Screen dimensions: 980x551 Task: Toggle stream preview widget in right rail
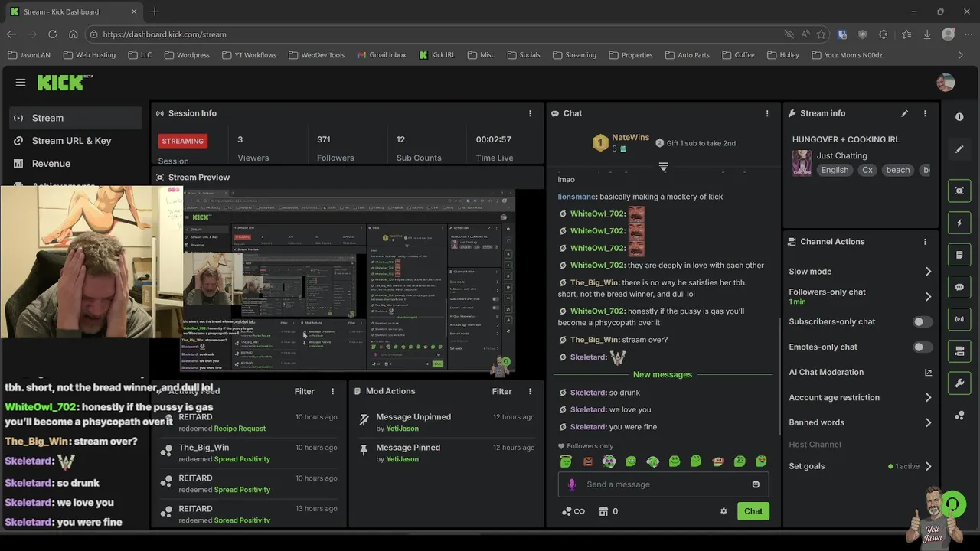pyautogui.click(x=959, y=191)
